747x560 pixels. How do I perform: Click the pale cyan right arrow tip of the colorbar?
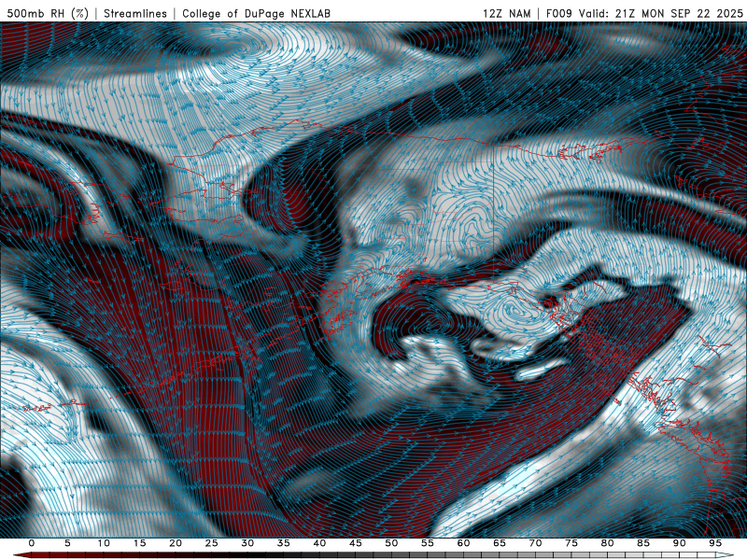pos(725,555)
